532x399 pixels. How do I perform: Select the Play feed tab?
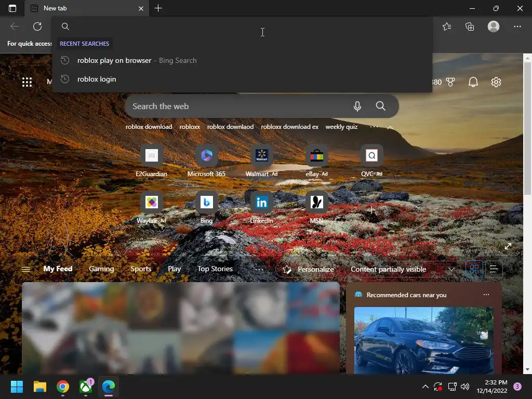[175, 269]
